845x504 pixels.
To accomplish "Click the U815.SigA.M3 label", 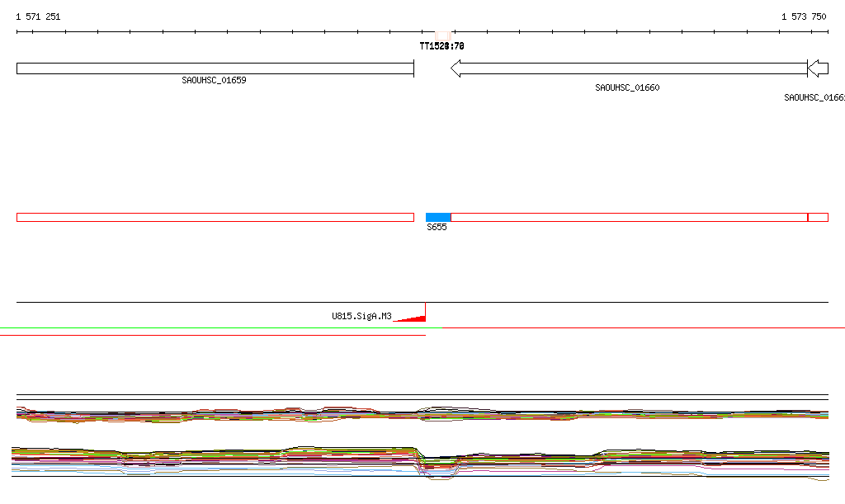I will click(x=361, y=316).
